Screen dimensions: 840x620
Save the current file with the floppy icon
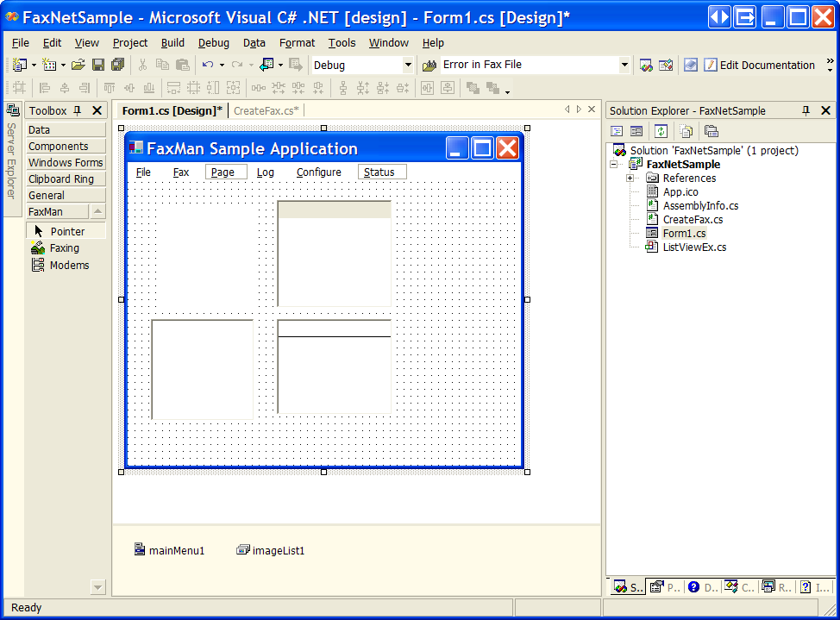98,65
